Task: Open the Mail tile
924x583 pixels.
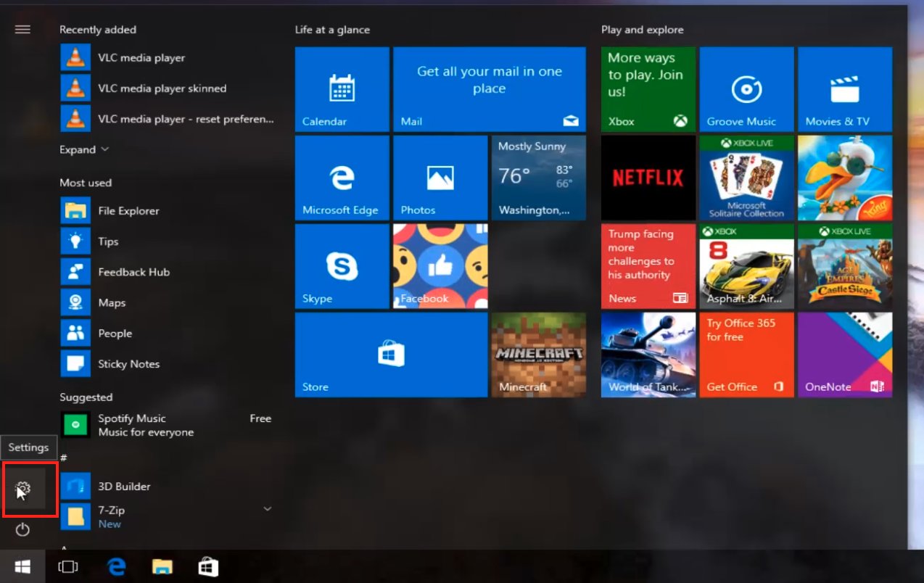Action: pyautogui.click(x=490, y=89)
